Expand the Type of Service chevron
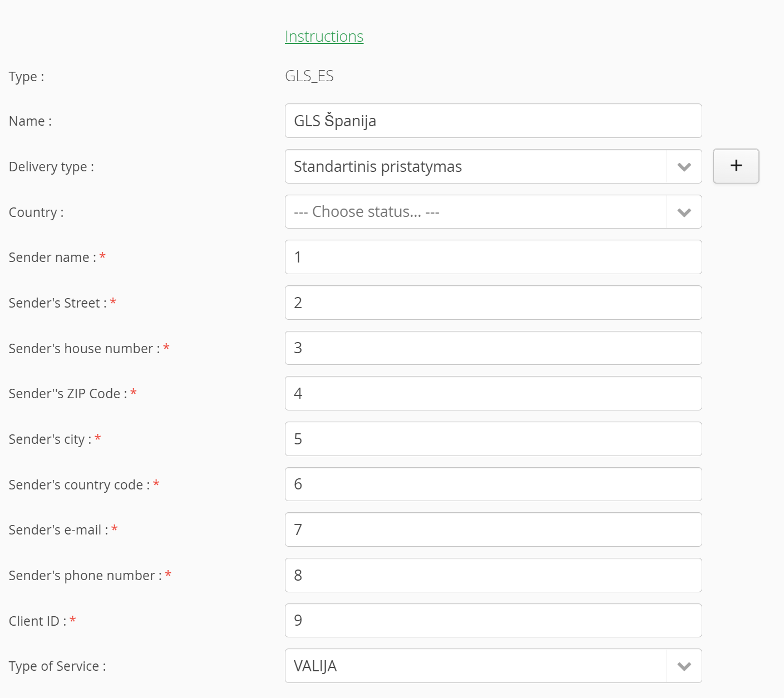The height and width of the screenshot is (698, 784). click(684, 666)
